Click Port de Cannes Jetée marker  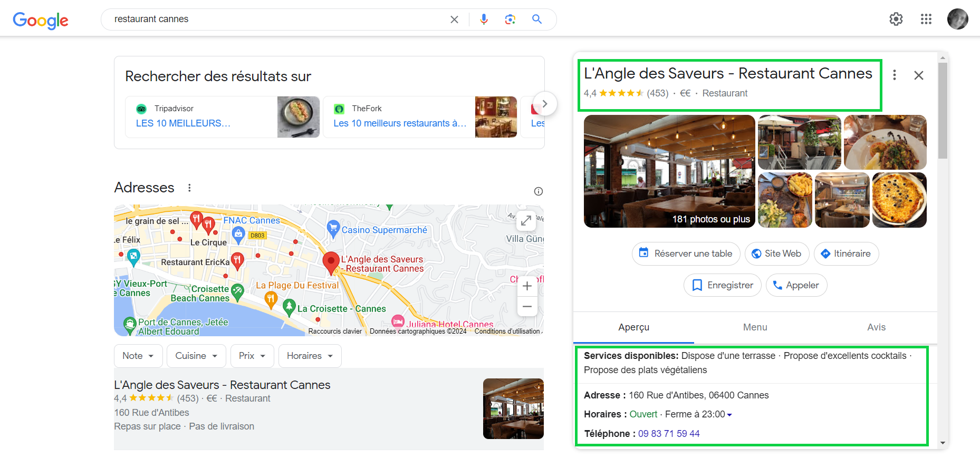[130, 325]
